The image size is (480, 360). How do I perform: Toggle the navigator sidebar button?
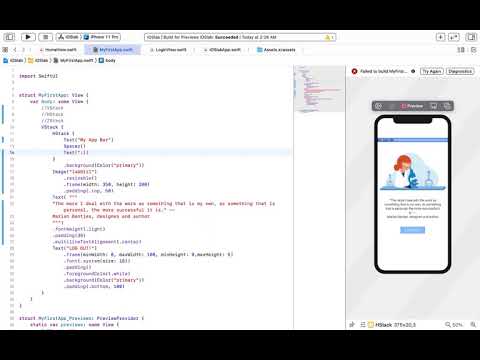point(9,37)
